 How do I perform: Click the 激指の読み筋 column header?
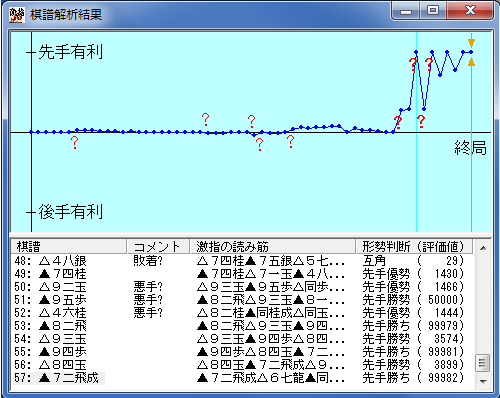(272, 247)
